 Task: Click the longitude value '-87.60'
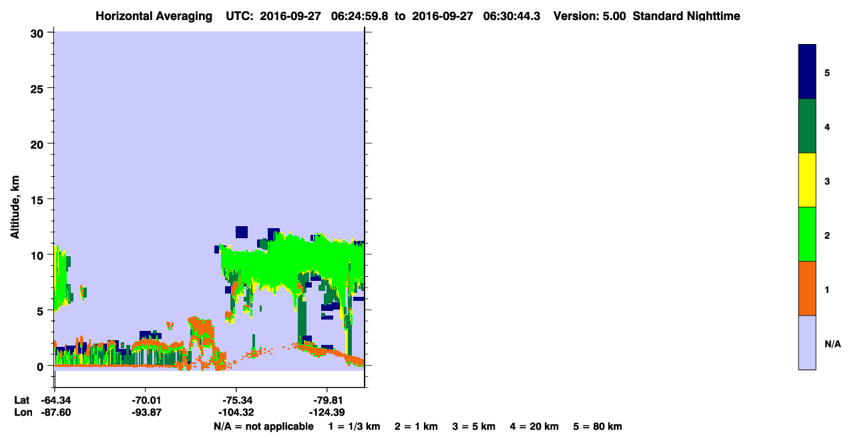click(55, 412)
